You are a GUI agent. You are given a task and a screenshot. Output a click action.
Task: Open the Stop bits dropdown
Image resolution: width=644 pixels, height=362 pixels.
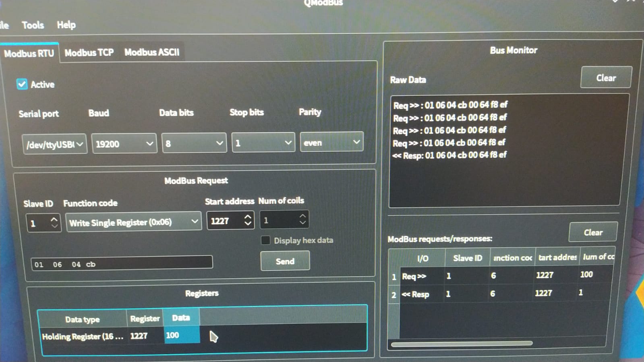click(263, 143)
